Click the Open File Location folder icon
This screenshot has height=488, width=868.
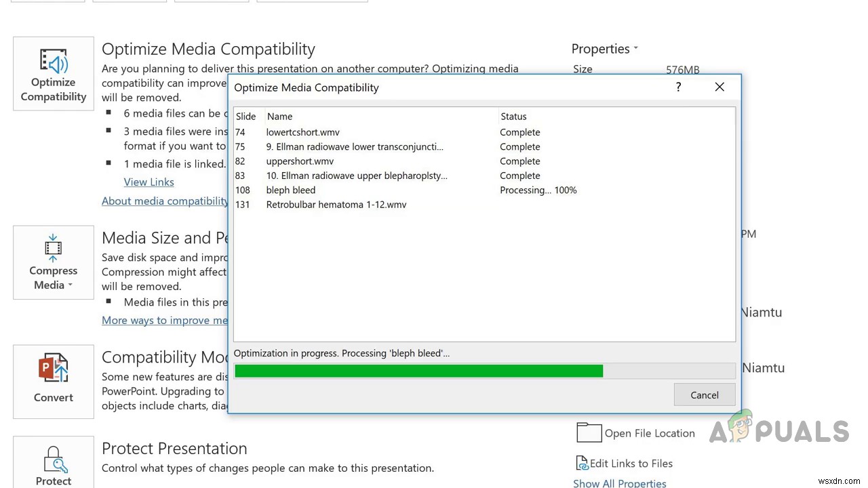coord(589,433)
